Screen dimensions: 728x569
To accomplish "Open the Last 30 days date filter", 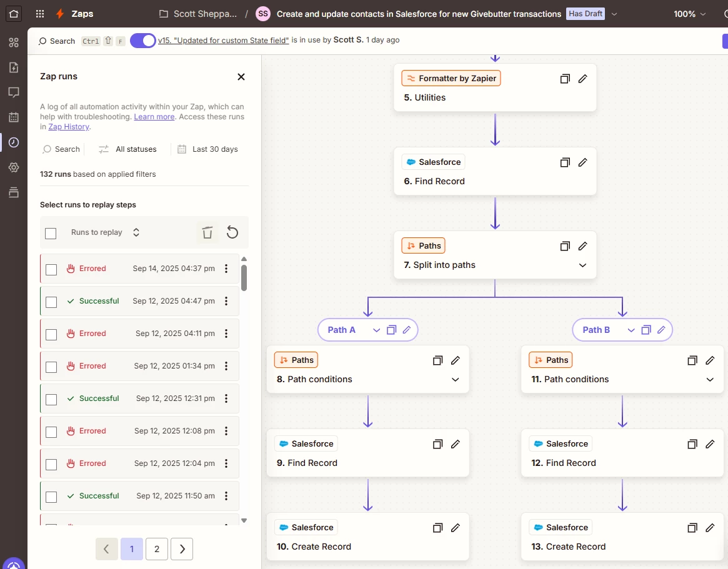I will (x=207, y=149).
